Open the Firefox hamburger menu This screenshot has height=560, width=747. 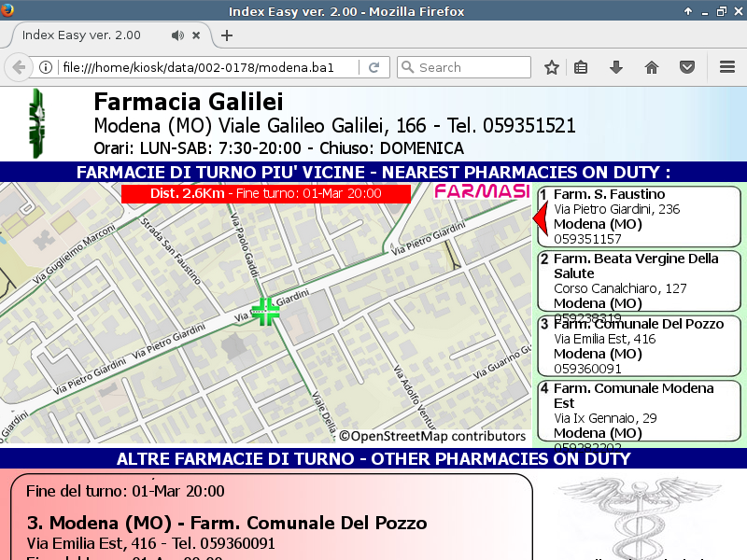(x=727, y=67)
